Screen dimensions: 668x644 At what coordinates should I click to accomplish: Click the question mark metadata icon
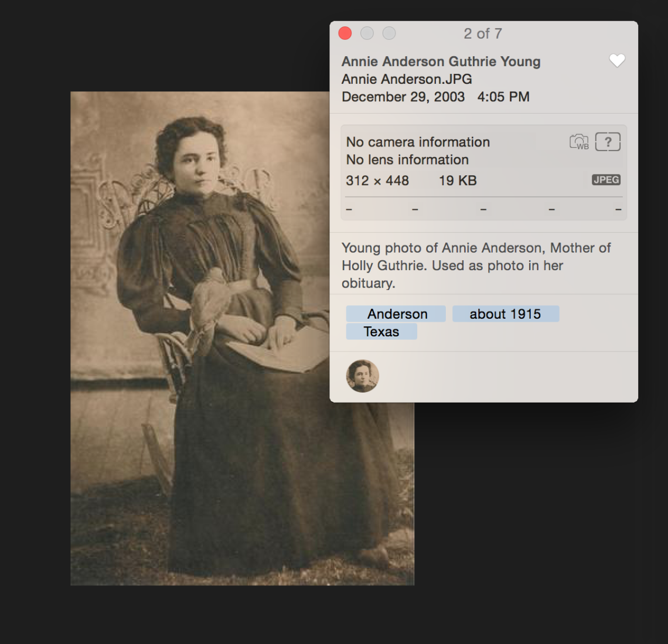608,141
